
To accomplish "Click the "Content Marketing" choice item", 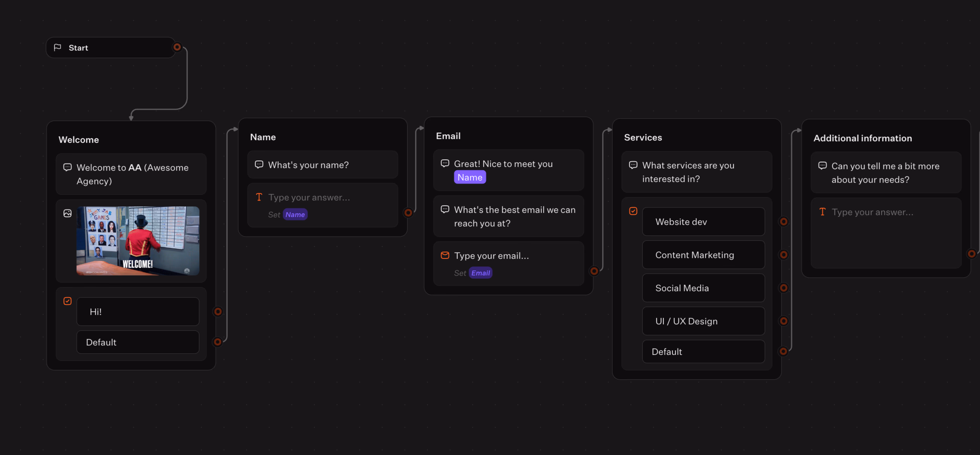I will 703,255.
